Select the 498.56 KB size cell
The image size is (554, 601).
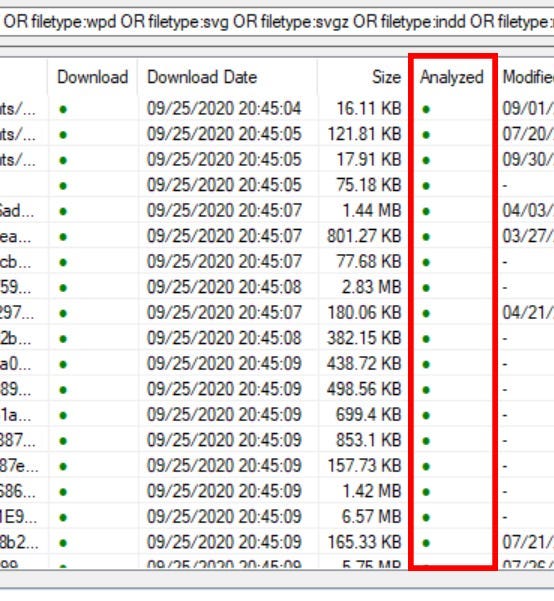point(364,389)
